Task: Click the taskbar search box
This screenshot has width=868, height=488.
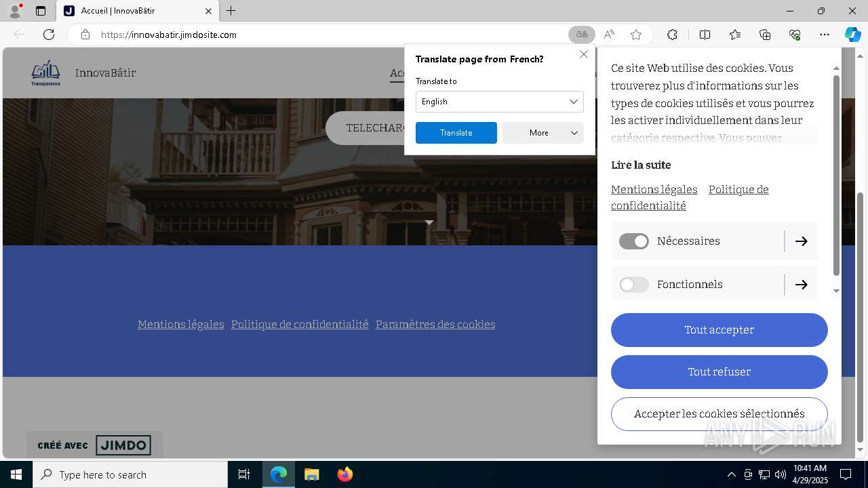Action: click(x=130, y=474)
